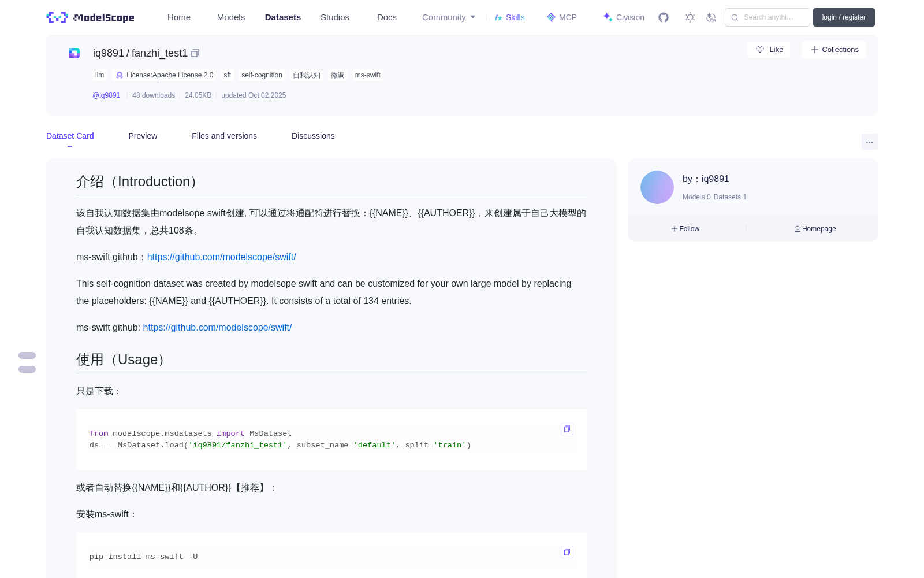The width and height of the screenshot is (924, 578).
Task: Click the 微调 tag
Action: pos(338,75)
